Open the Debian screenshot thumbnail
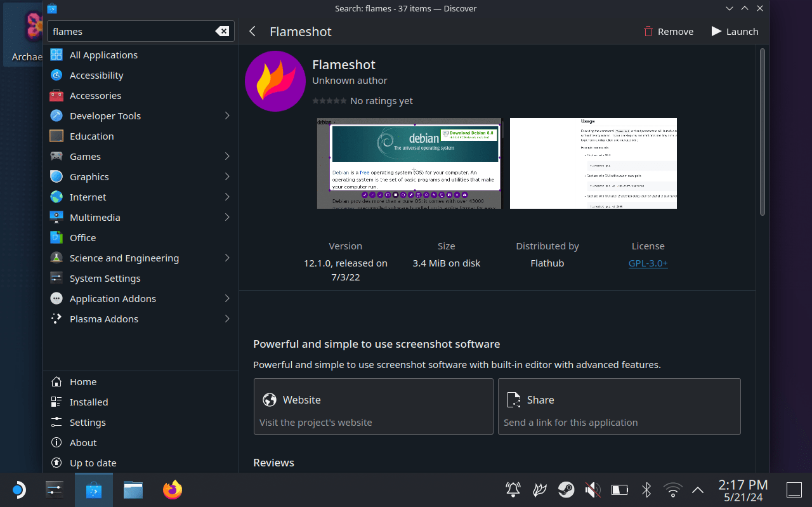812x507 pixels. coord(409,163)
